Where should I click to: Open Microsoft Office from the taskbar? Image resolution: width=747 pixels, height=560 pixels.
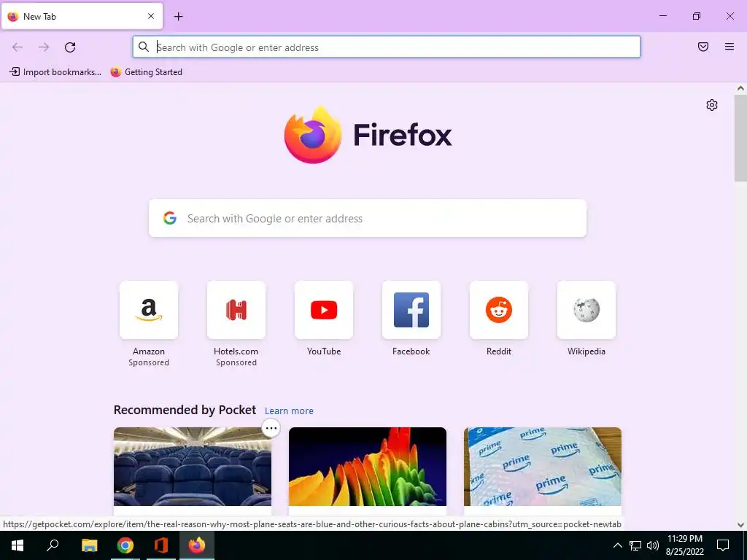tap(161, 545)
